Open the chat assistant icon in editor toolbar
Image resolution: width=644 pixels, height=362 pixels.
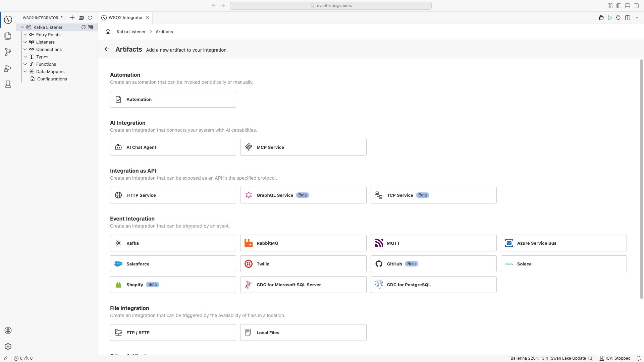(601, 18)
